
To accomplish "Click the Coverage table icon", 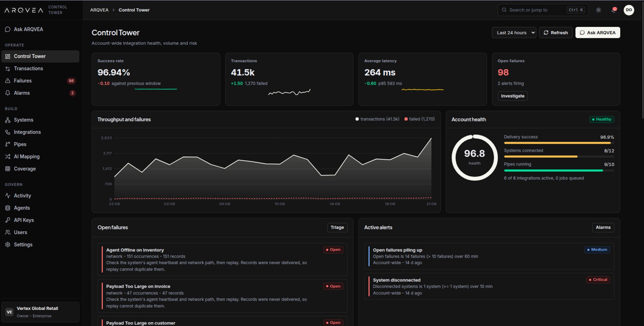I will (8, 169).
